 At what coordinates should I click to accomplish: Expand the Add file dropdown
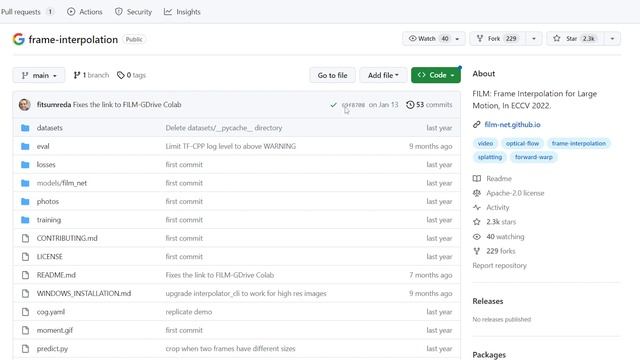click(383, 75)
